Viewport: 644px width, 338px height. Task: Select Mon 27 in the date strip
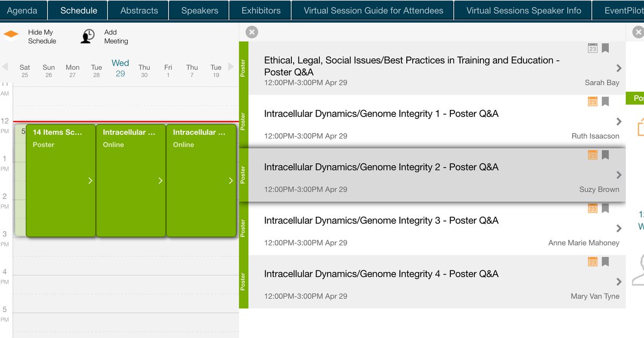72,71
